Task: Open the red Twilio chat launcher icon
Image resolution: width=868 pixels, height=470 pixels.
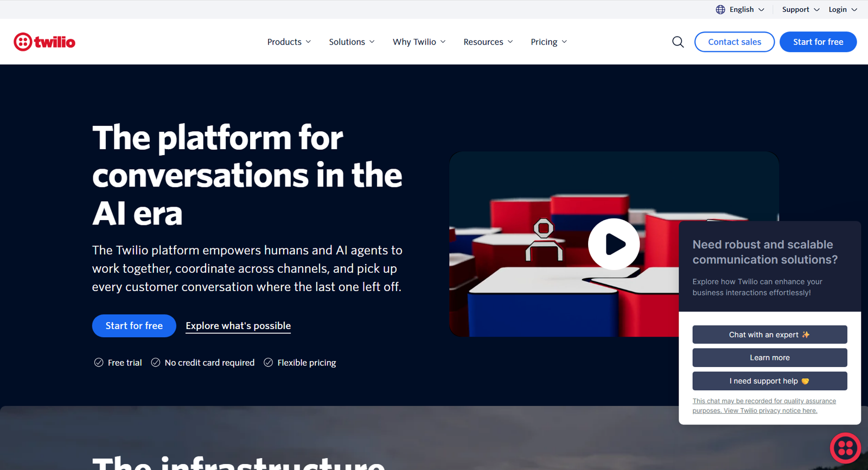Action: point(845,448)
